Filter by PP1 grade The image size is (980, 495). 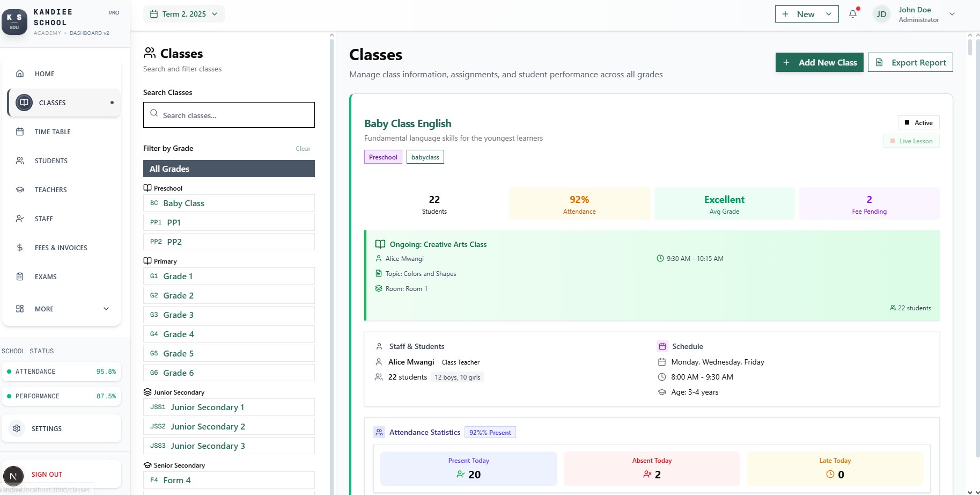click(x=229, y=222)
